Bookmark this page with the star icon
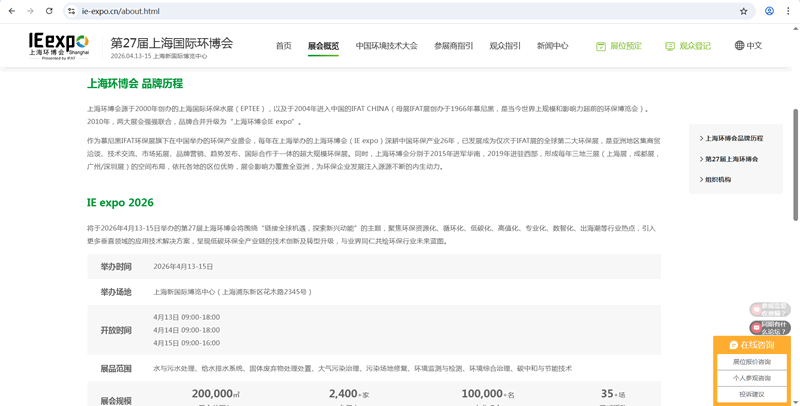This screenshot has height=406, width=800. point(744,11)
